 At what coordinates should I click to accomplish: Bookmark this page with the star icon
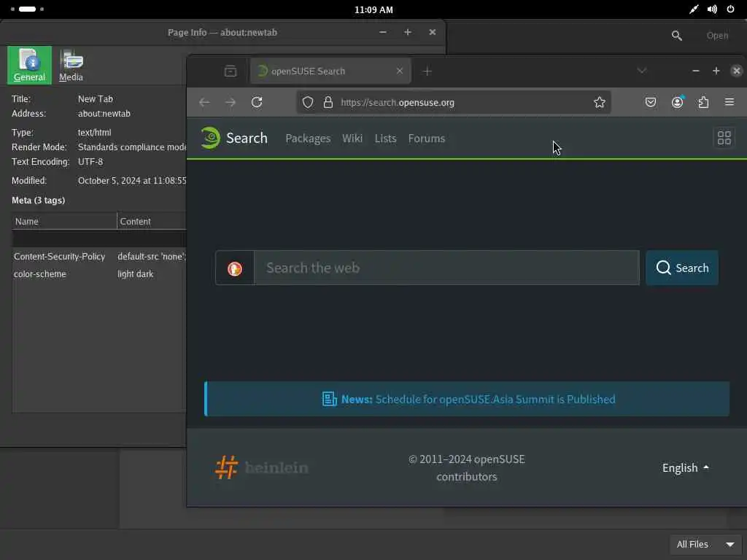coord(600,102)
